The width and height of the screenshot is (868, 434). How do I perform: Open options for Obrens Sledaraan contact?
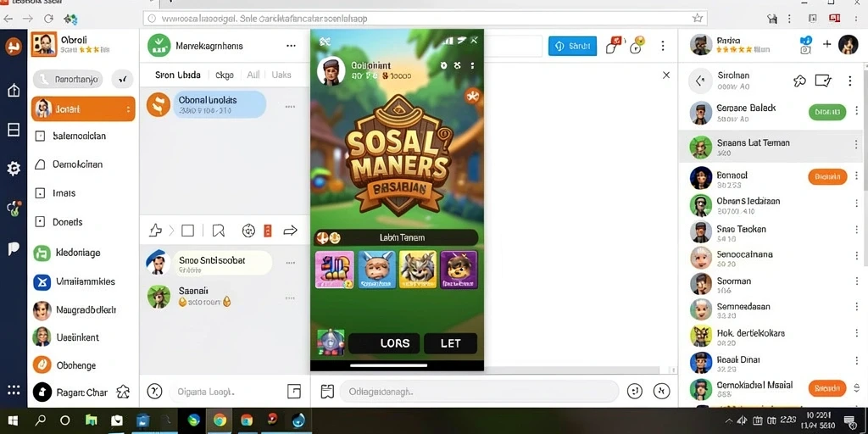click(x=856, y=203)
